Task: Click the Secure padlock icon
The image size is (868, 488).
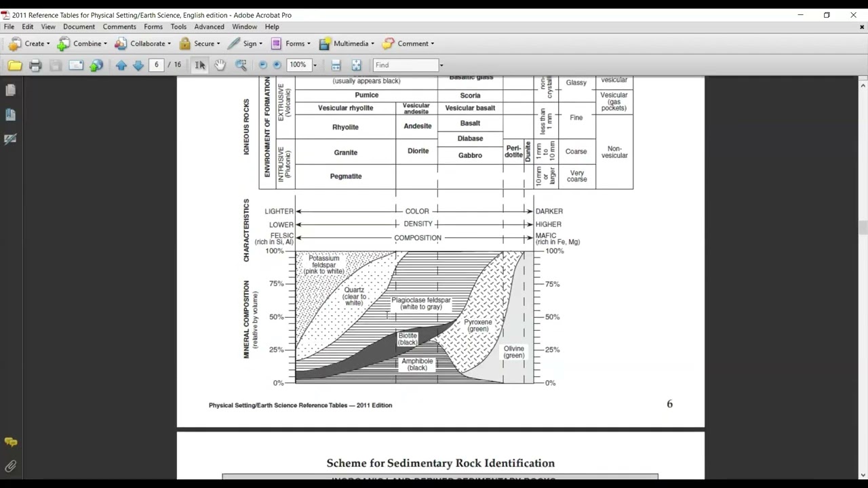Action: click(x=184, y=43)
